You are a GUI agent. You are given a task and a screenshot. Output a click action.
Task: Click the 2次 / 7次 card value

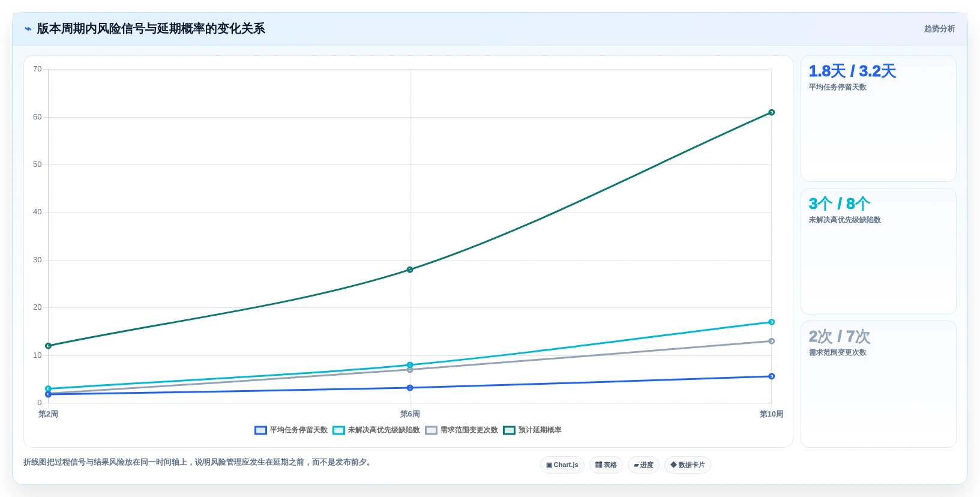coord(839,337)
